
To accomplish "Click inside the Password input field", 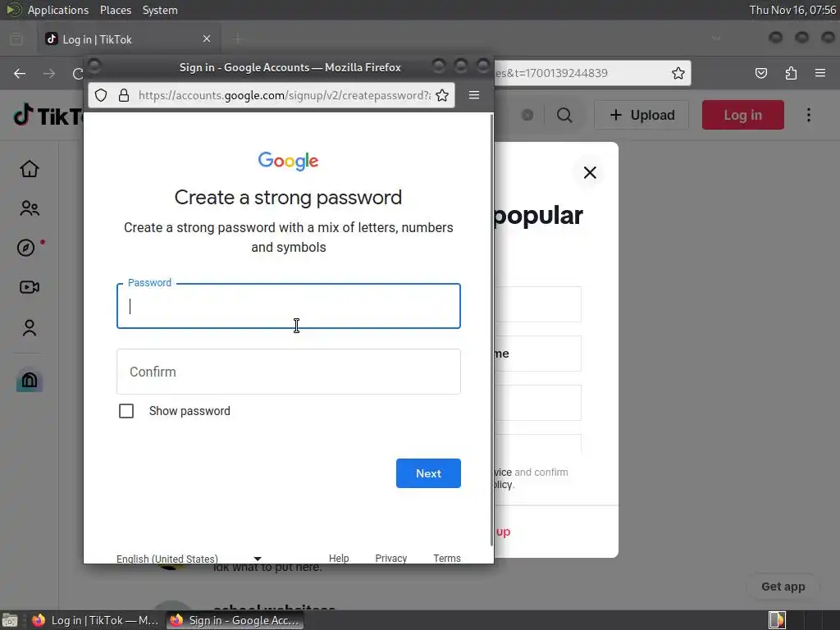I will click(x=289, y=306).
